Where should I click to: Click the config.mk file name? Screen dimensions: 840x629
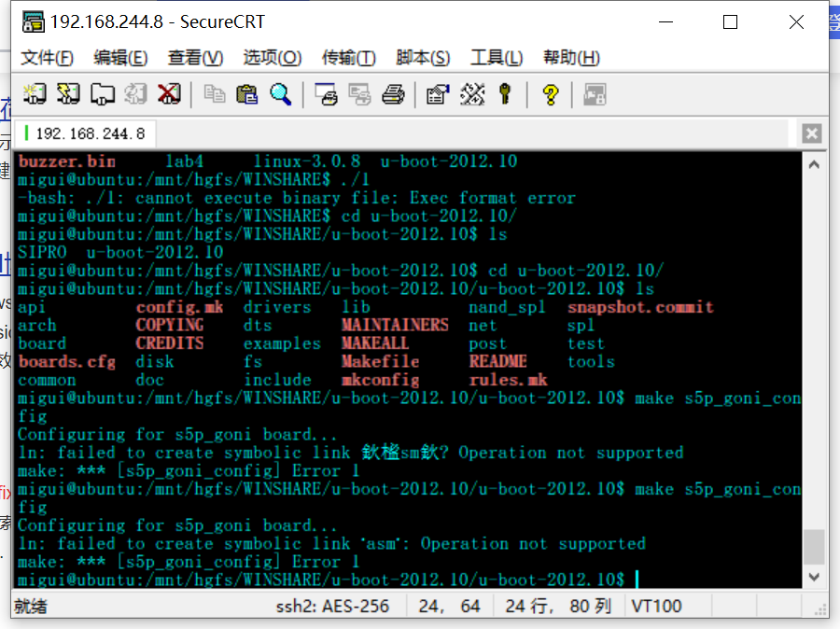[x=179, y=307]
